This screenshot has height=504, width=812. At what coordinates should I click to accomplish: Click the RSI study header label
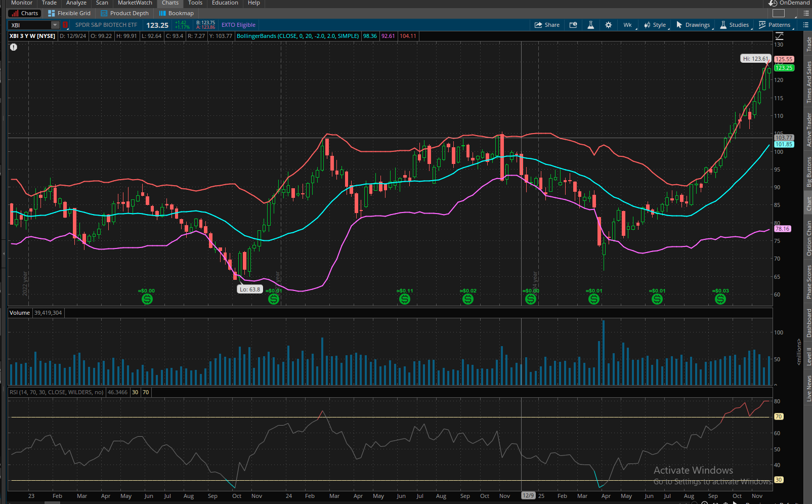coord(57,392)
